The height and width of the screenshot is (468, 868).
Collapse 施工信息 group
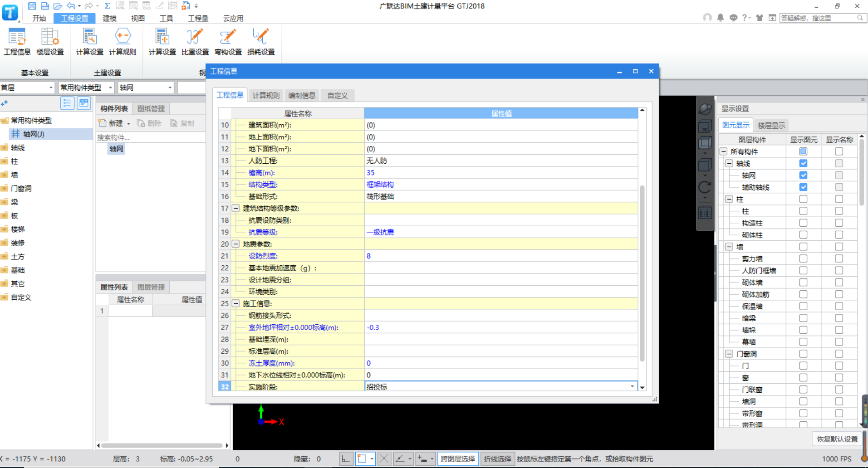point(235,303)
